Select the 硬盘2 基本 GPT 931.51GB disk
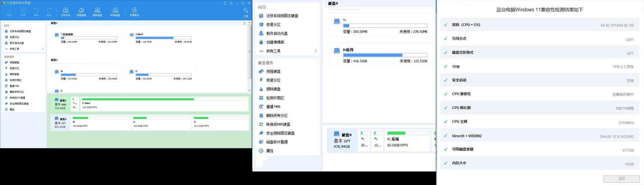 [x=61, y=123]
